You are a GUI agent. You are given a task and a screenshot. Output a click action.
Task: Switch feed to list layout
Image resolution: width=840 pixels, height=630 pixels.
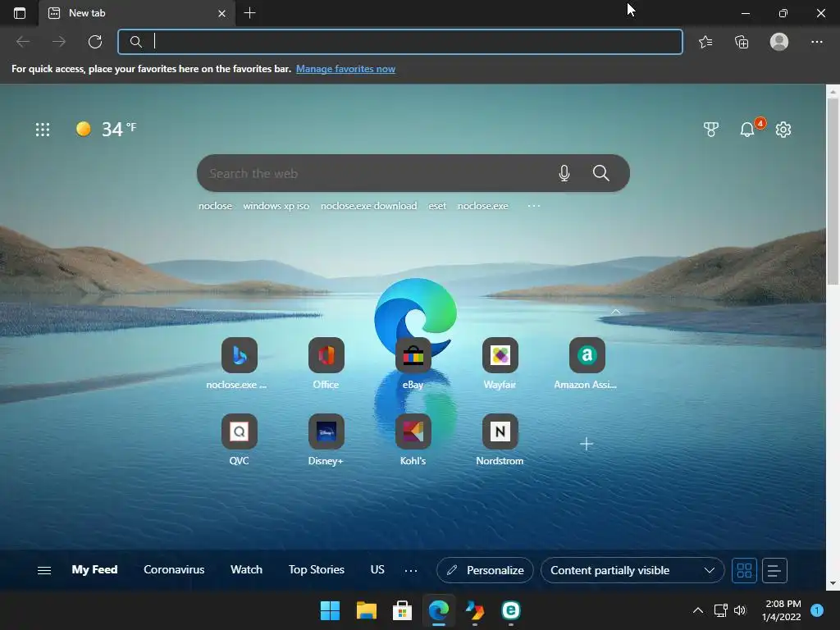pyautogui.click(x=774, y=571)
